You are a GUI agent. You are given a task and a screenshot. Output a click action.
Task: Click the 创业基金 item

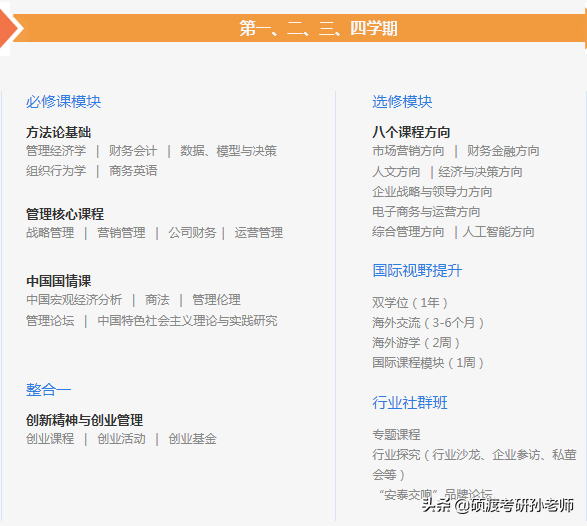(x=192, y=439)
